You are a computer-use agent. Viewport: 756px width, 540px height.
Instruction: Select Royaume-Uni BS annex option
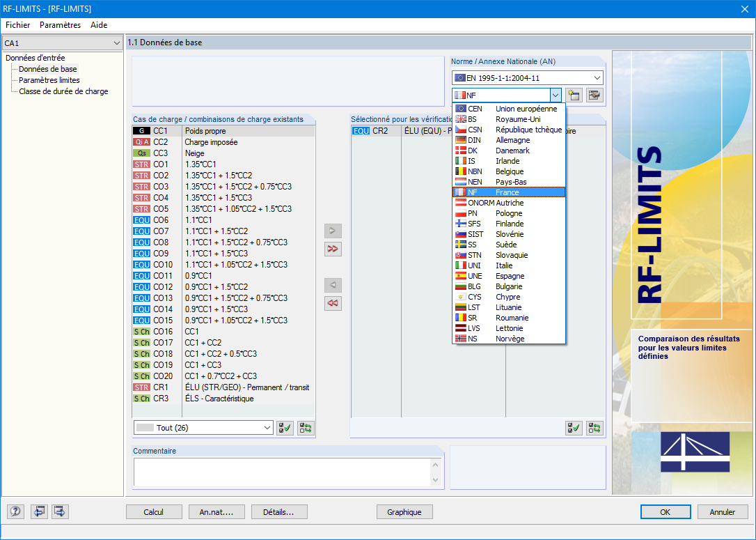(509, 119)
